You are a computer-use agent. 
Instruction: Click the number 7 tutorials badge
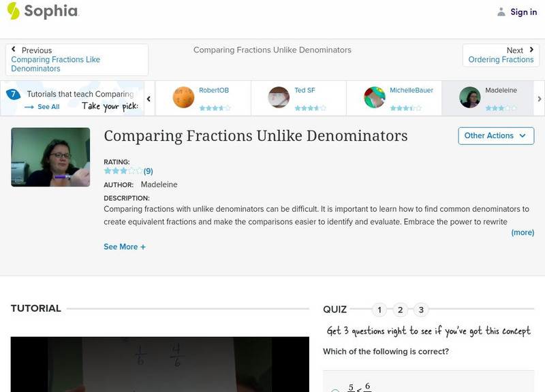click(13, 95)
